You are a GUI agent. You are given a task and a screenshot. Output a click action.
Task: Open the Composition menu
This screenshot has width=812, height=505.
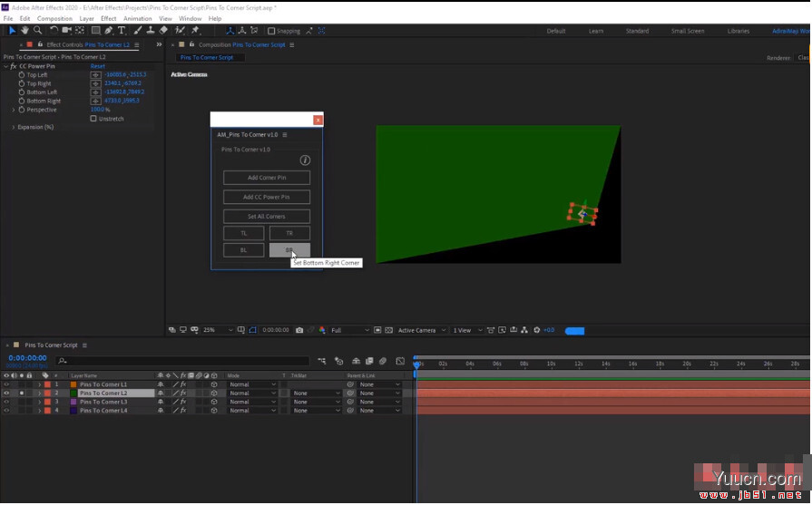pos(54,19)
